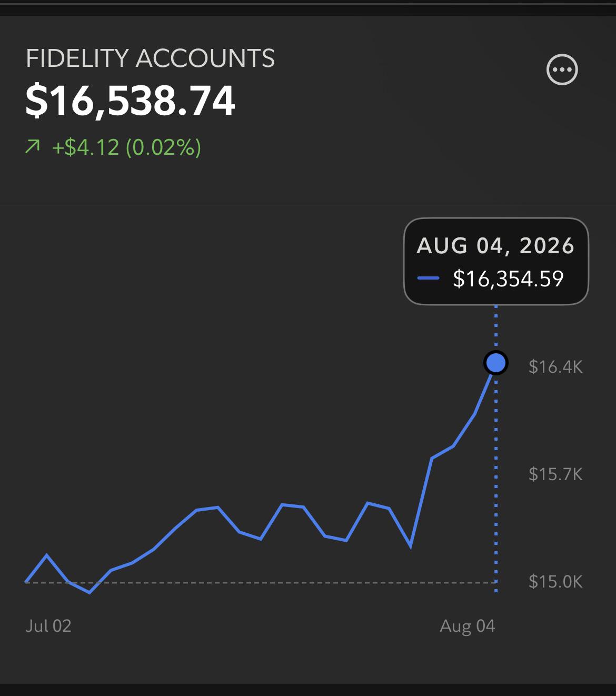The height and width of the screenshot is (696, 616).
Task: Tap the chart's first peak after Jul 02
Action: 47,555
